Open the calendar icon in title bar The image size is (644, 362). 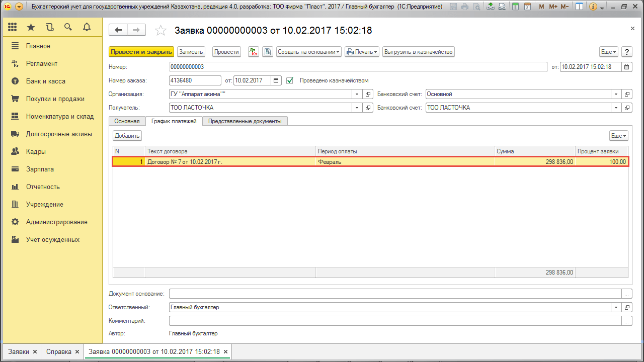click(527, 7)
